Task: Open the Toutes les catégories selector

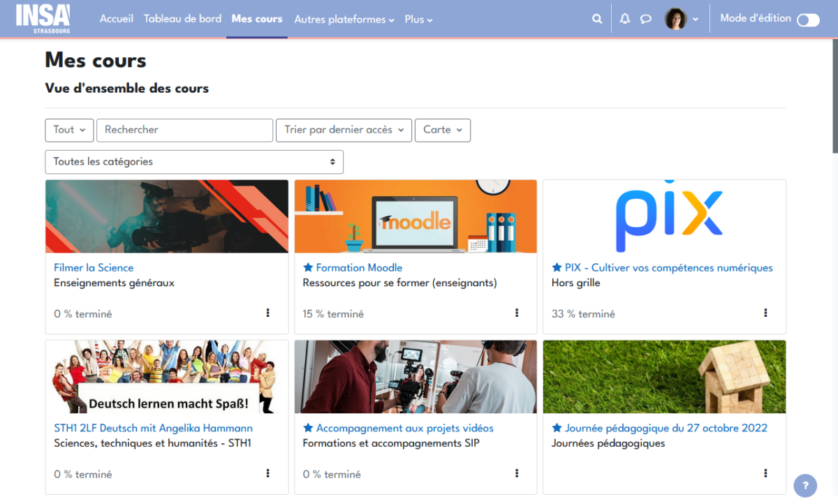Action: (194, 161)
